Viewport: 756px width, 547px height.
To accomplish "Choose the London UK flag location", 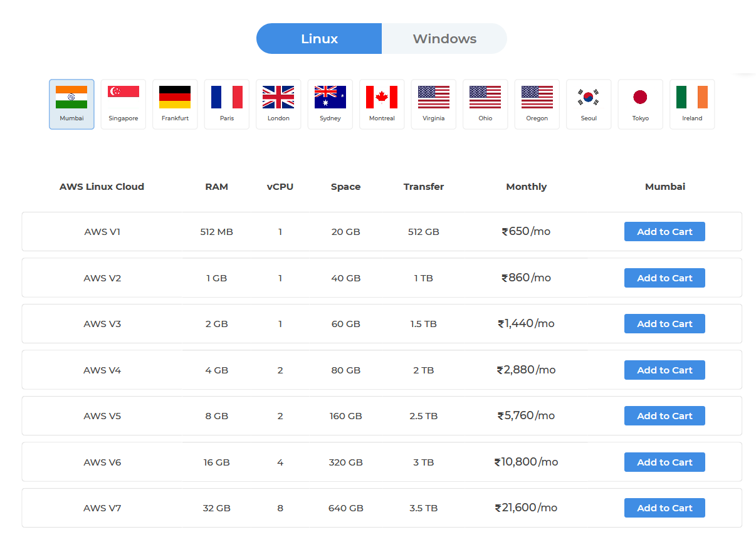I will click(278, 104).
